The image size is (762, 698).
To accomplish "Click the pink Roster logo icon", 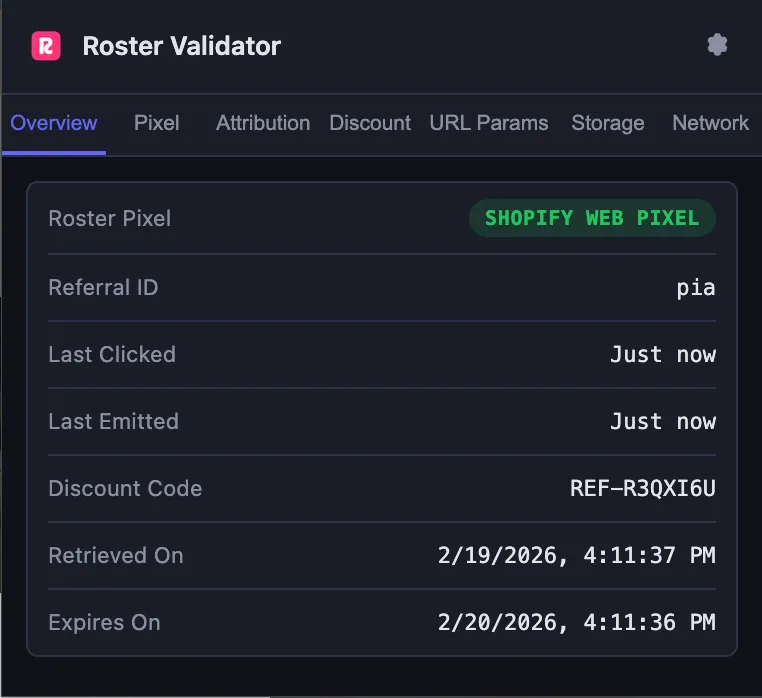I will (x=46, y=46).
